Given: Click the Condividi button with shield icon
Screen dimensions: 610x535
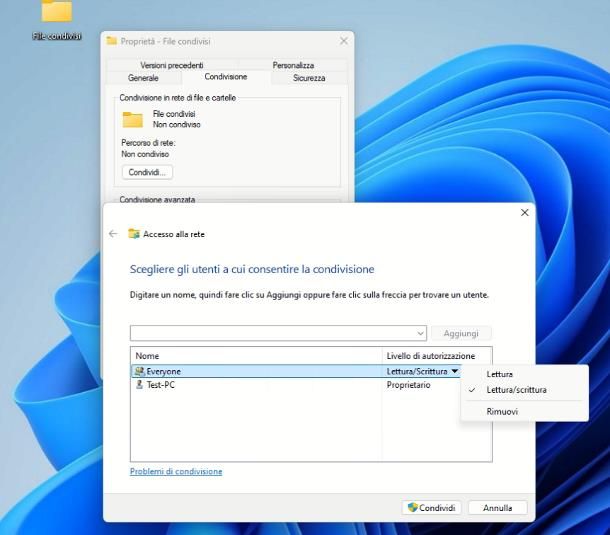Looking at the screenshot, I should pos(431,508).
